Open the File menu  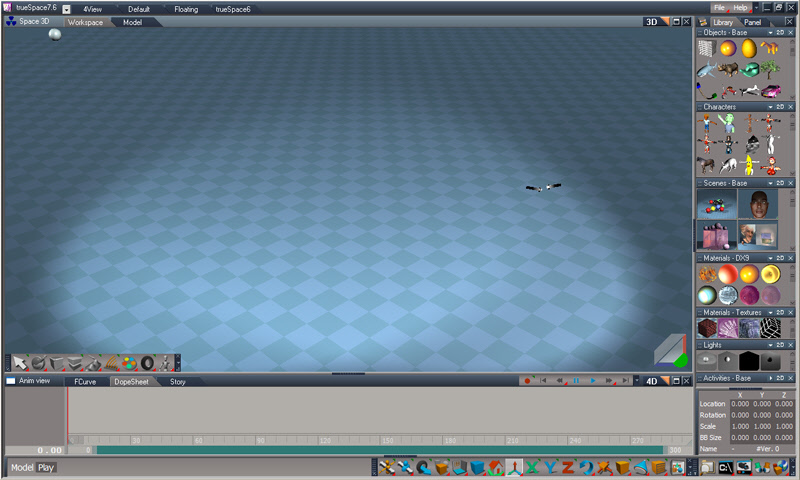coord(719,8)
